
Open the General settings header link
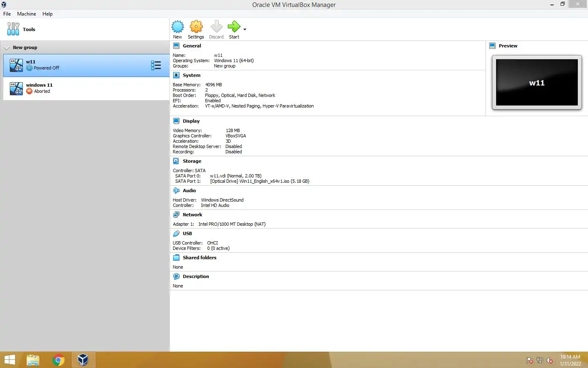point(192,46)
